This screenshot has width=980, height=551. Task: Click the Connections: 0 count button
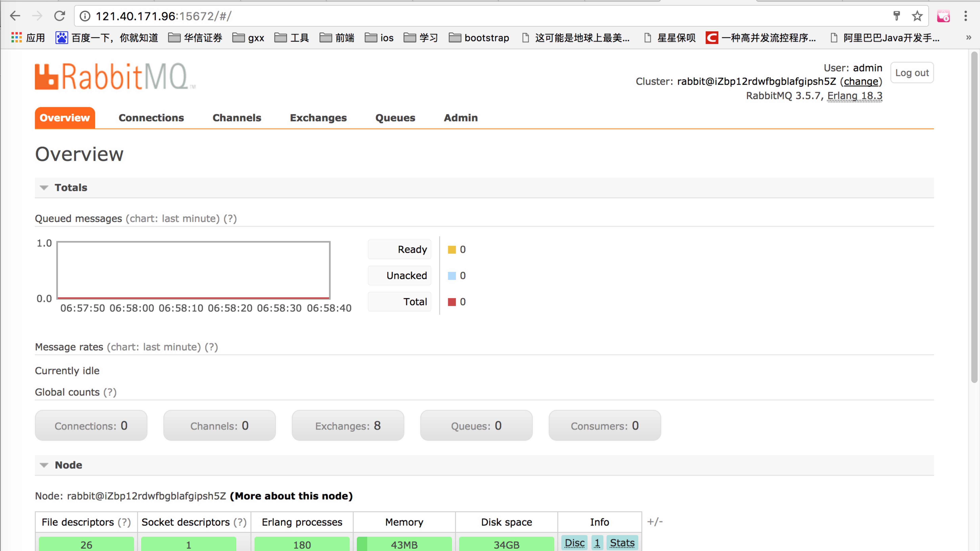point(91,425)
